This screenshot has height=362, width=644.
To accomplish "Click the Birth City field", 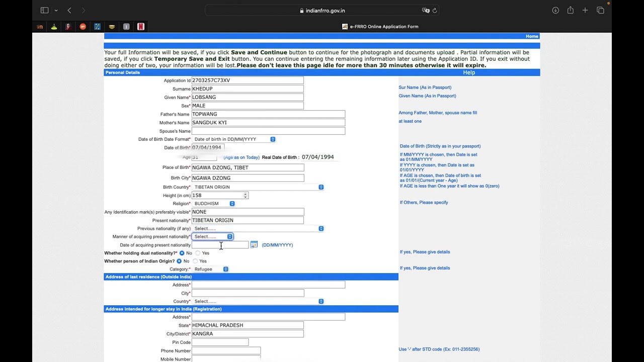I will point(248,178).
